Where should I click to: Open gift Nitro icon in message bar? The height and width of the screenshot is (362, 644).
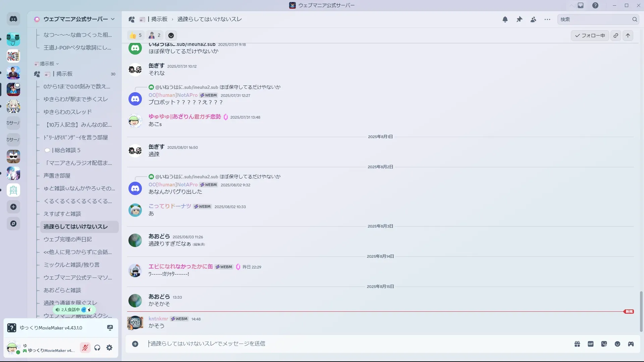(577, 344)
